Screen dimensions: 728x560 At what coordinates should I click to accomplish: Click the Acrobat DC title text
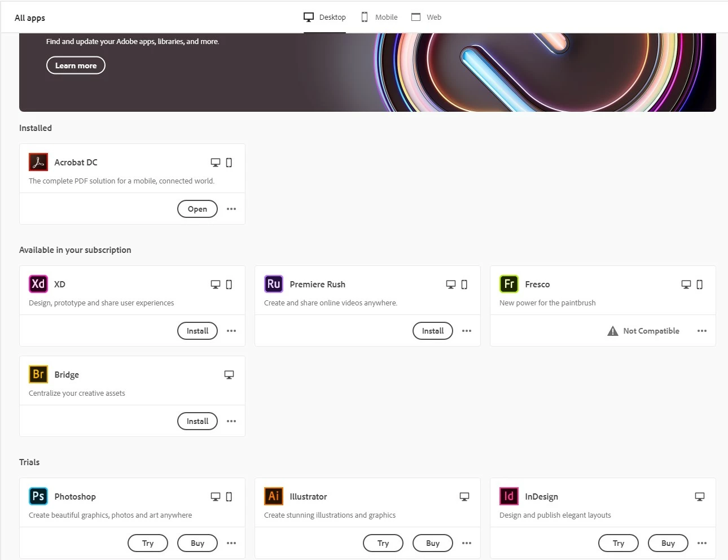pyautogui.click(x=76, y=163)
